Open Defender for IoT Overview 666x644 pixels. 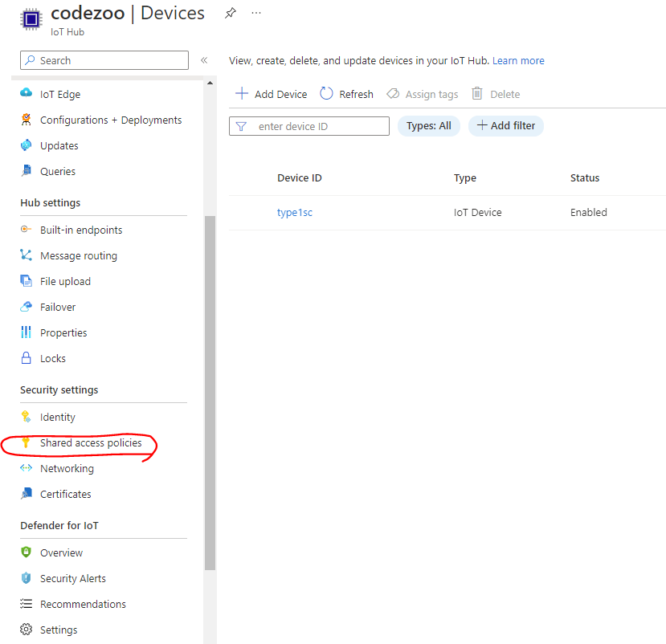[x=62, y=552]
